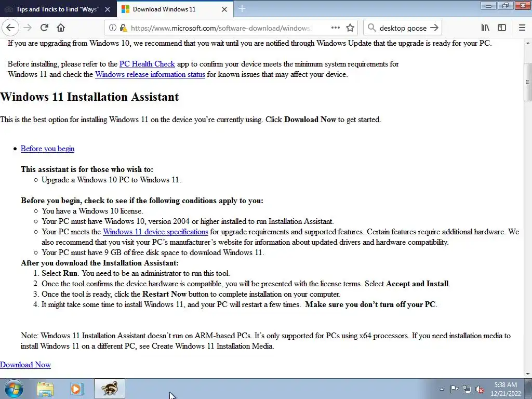
Task: Launch Windows Media Player from taskbar
Action: [x=77, y=389]
